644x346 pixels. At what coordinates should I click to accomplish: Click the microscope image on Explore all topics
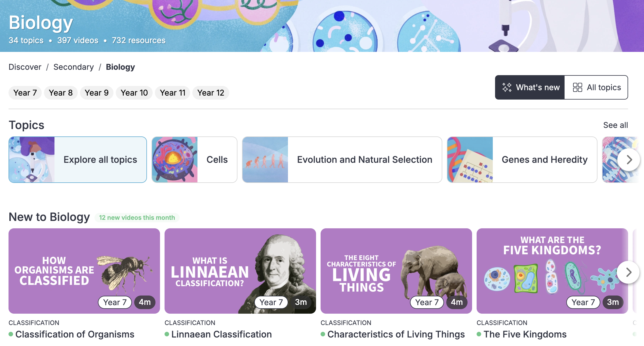32,160
